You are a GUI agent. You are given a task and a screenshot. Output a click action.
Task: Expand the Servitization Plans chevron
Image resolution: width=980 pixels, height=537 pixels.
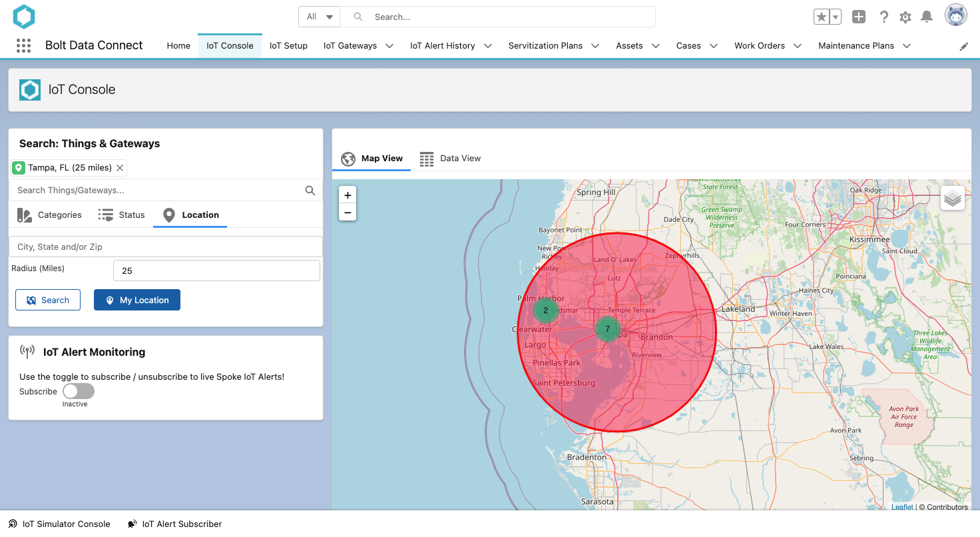595,46
